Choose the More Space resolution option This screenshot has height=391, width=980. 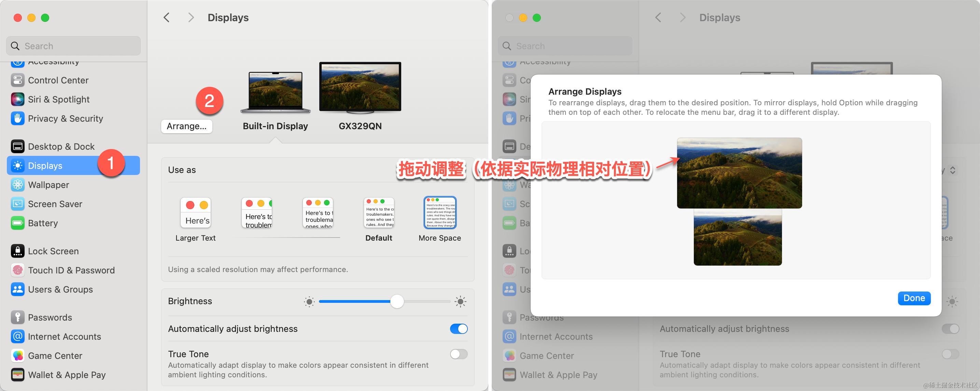[440, 213]
